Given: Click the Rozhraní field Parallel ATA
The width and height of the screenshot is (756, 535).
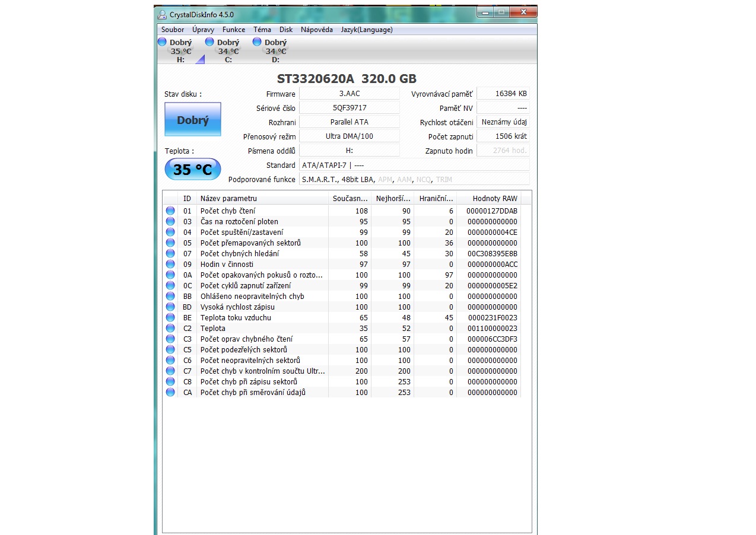Looking at the screenshot, I should tap(350, 122).
